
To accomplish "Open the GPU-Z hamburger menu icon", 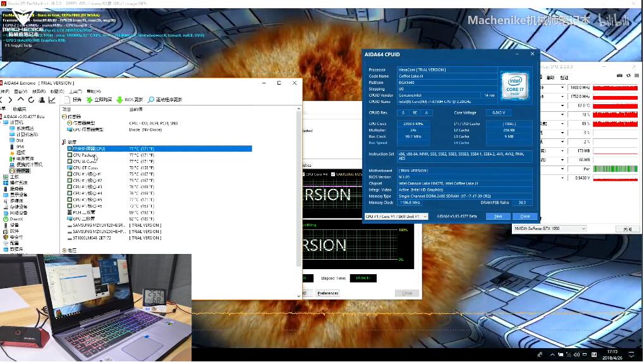I will coord(636,76).
